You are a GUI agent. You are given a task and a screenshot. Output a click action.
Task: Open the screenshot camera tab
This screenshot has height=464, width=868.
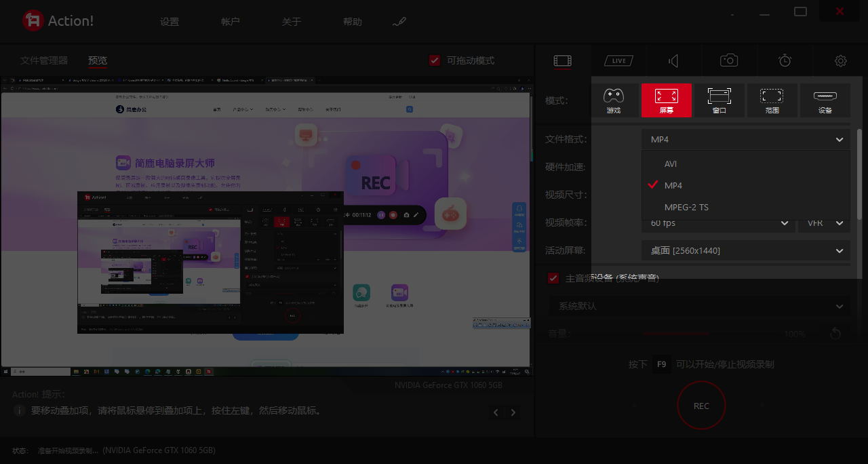(729, 61)
